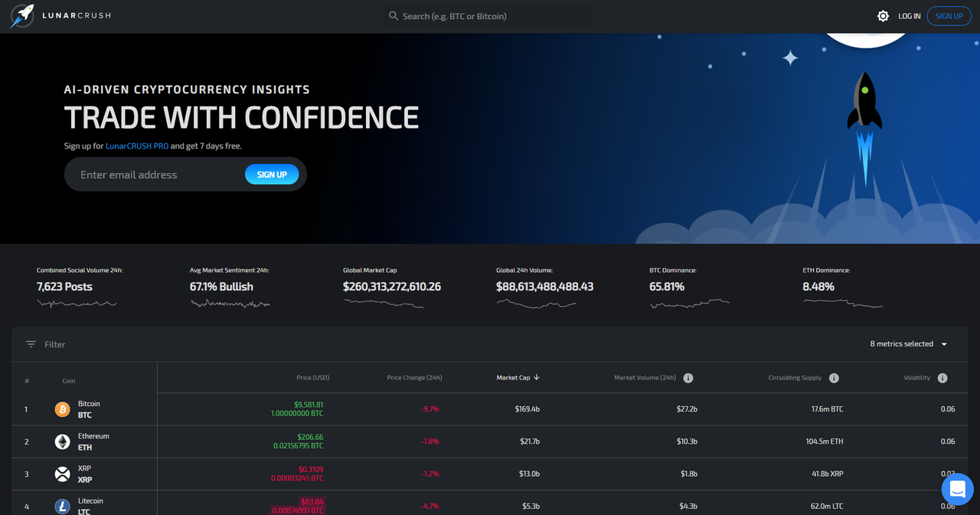Viewport: 980px width, 515px height.
Task: Click the $169.4b market cap cell
Action: tap(528, 409)
